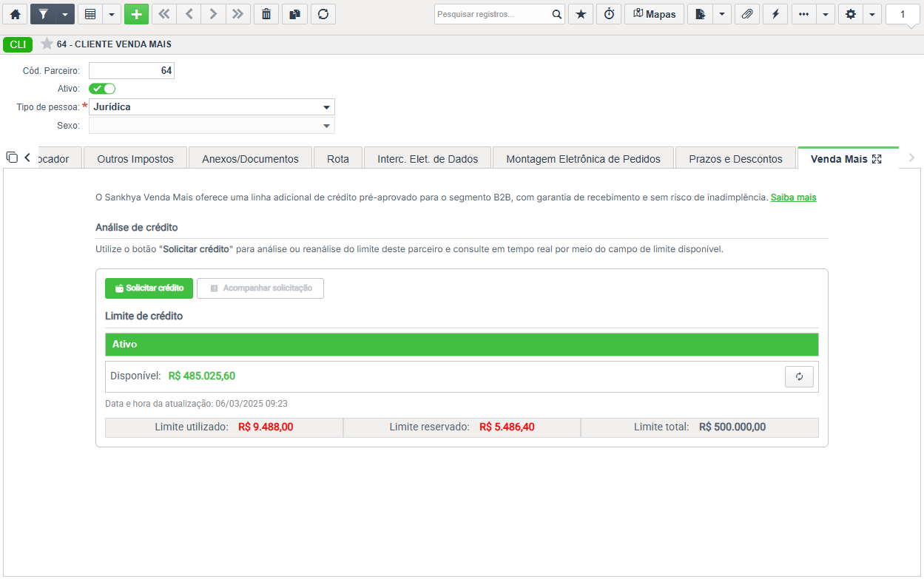Click the Cód. Parceiro field
This screenshot has height=579, width=924.
(132, 71)
